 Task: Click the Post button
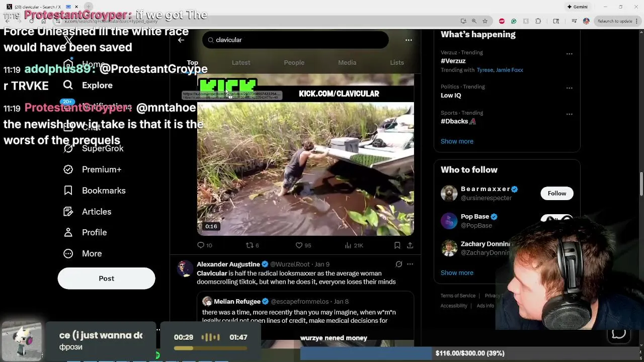[106, 279]
